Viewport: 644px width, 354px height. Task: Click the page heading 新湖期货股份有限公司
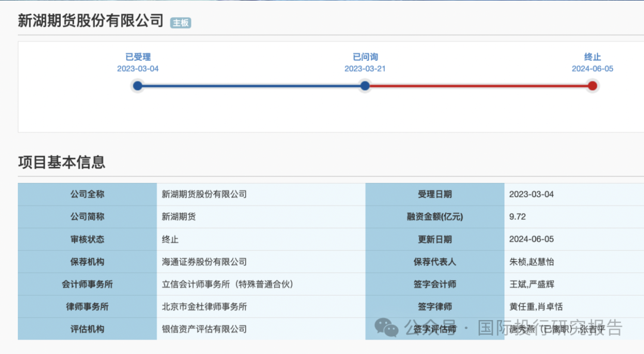point(91,20)
